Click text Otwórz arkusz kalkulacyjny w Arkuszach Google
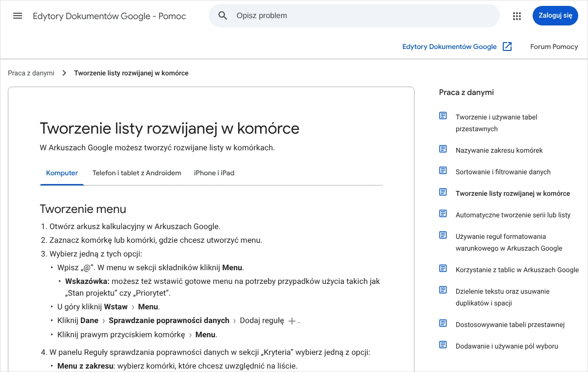 point(135,227)
